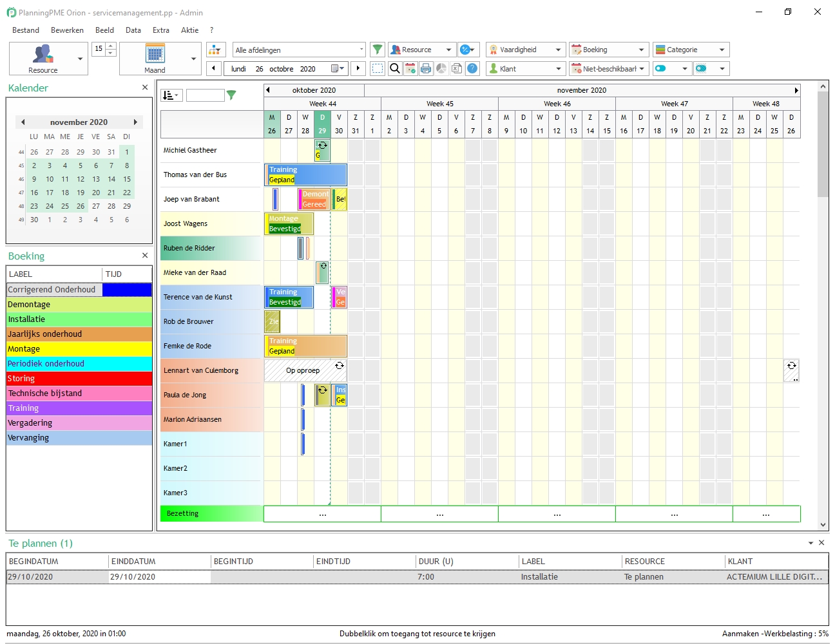This screenshot has width=835, height=644.
Task: Open the date picker calendar dropdown
Action: (x=338, y=68)
